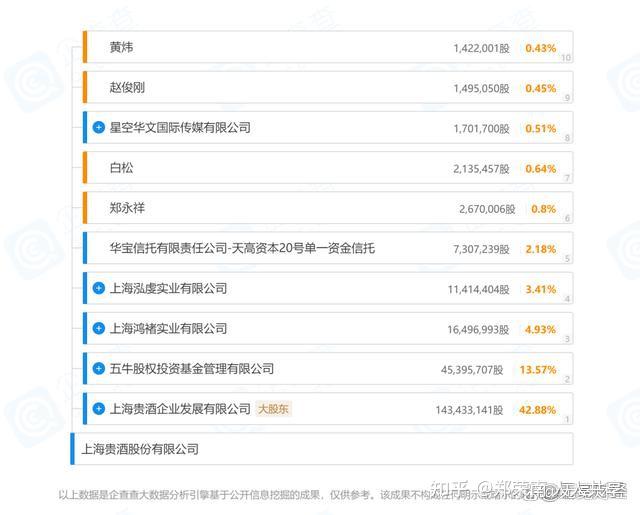This screenshot has height=515, width=640.
Task: Click plus icon beside 五牛股权投资基金管理有限公司
Action: click(98, 368)
